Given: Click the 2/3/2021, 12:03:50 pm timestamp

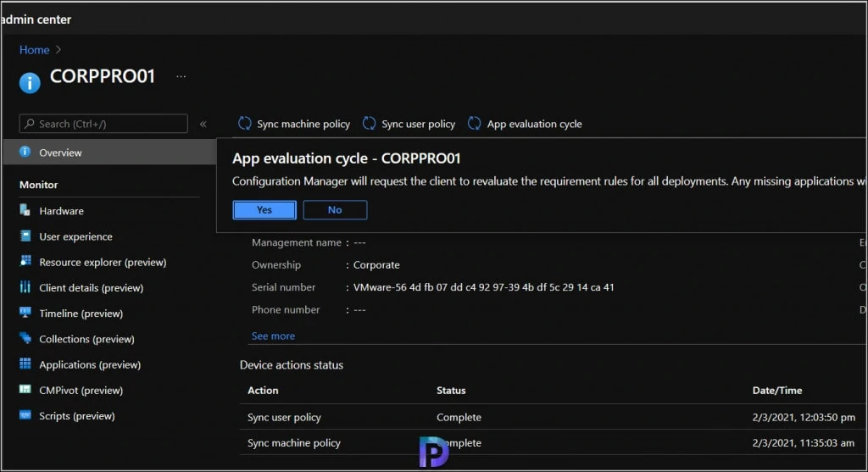Looking at the screenshot, I should coord(804,417).
